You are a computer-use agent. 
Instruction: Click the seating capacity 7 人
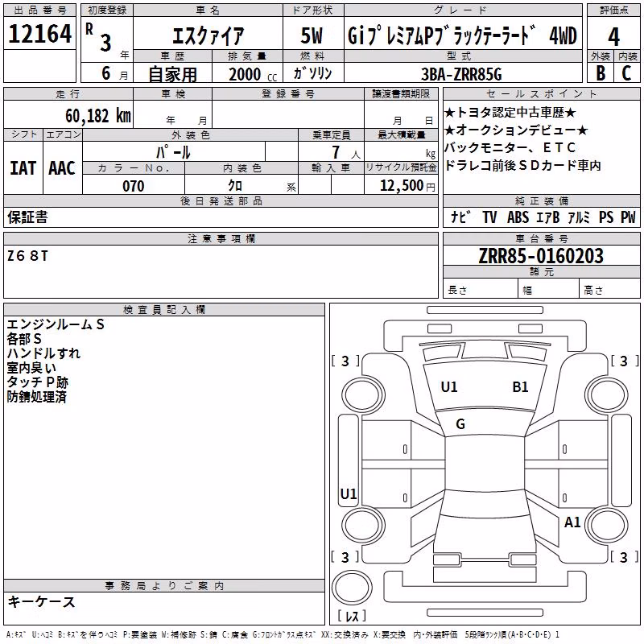[346, 152]
